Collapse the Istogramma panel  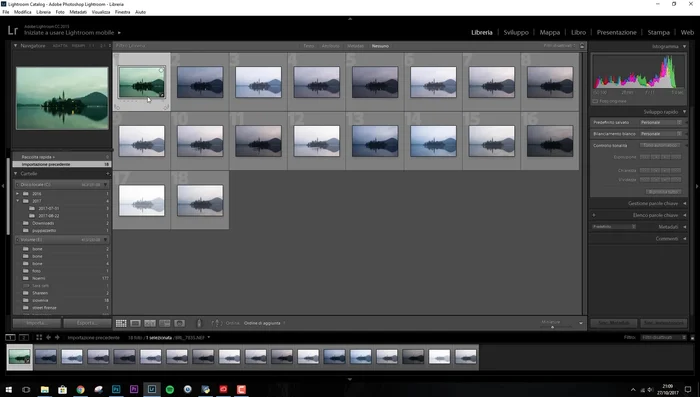pyautogui.click(x=684, y=46)
